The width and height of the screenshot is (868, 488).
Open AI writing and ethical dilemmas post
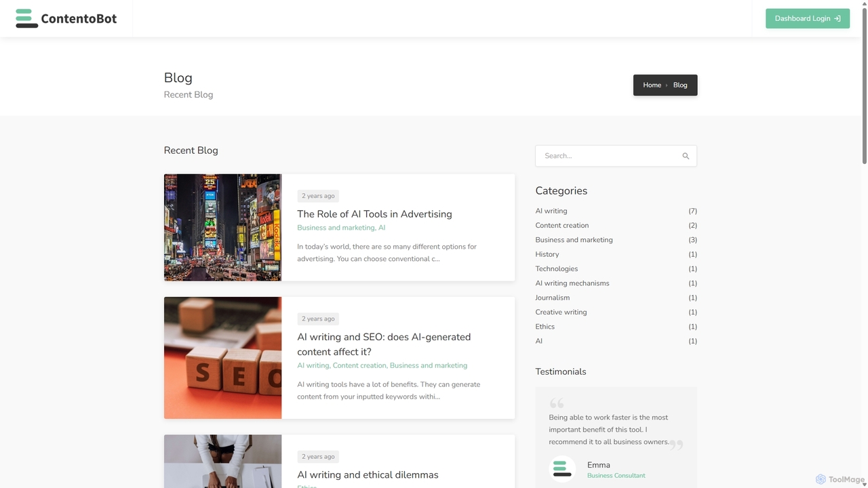pyautogui.click(x=368, y=475)
